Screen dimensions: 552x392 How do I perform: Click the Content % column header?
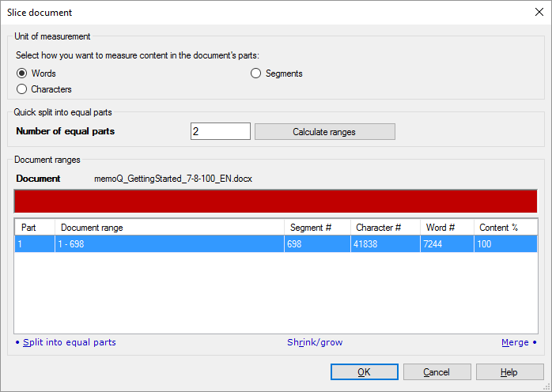tap(505, 228)
